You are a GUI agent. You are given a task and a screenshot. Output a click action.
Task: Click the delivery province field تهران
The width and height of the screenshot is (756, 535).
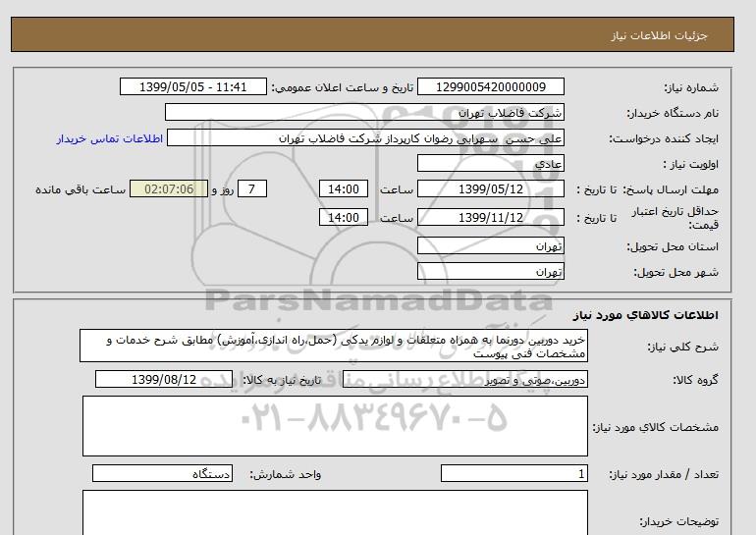pyautogui.click(x=490, y=245)
